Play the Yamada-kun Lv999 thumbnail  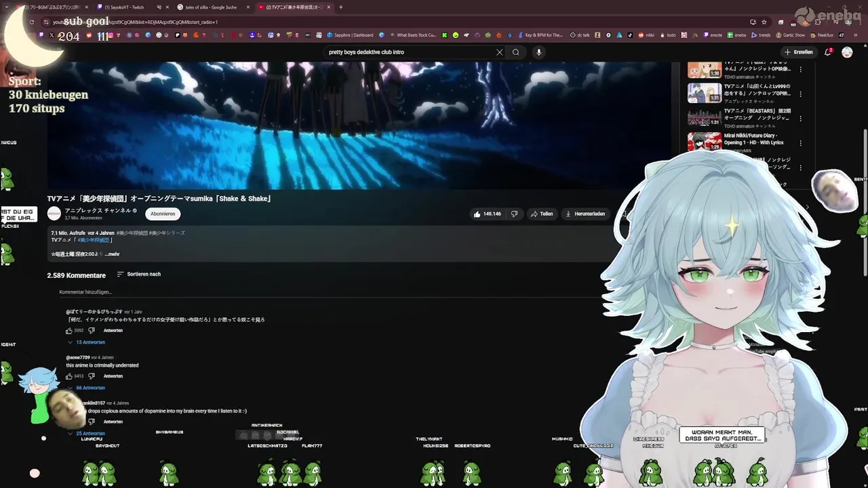click(x=705, y=93)
